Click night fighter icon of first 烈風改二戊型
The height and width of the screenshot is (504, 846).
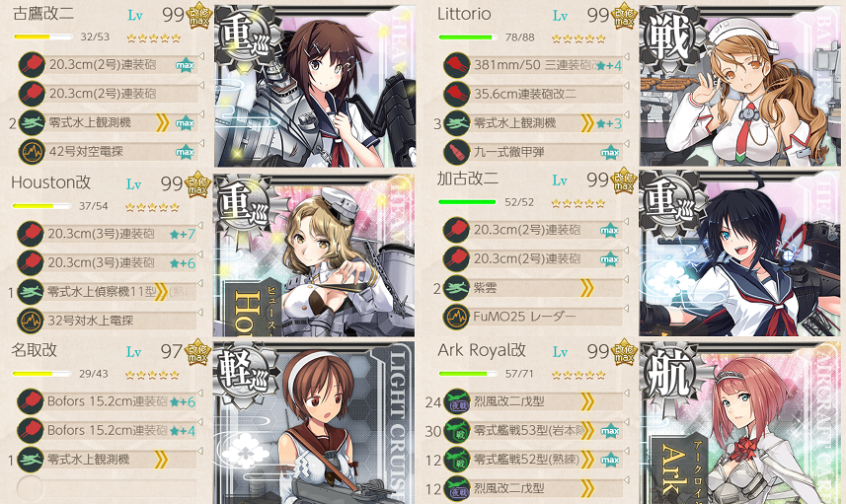coord(457,401)
